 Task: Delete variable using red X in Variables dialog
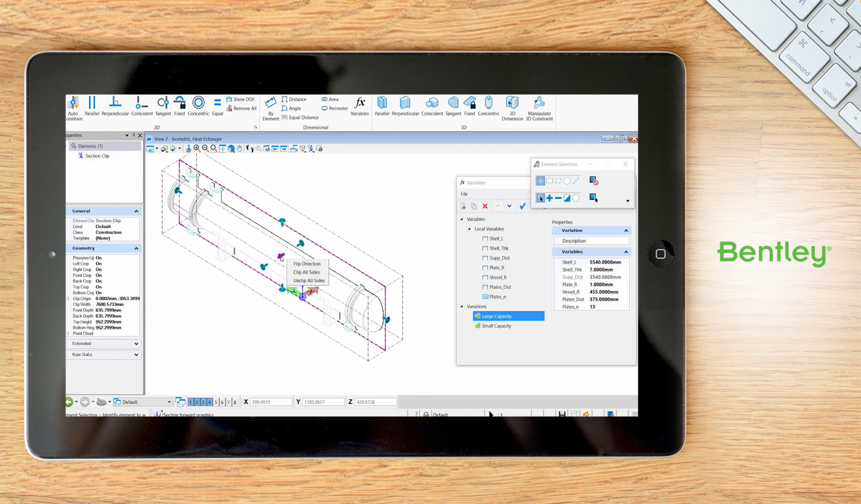point(485,206)
